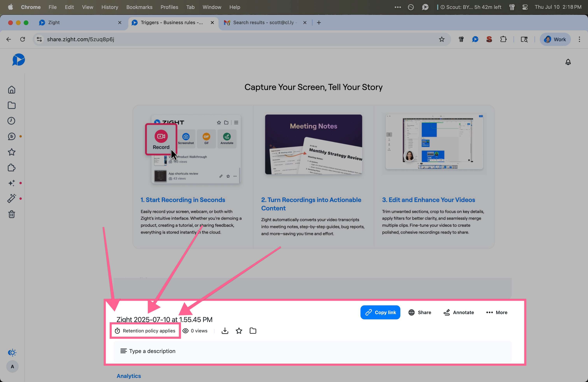
Task: Click the notifications bell icon
Action: pos(568,62)
